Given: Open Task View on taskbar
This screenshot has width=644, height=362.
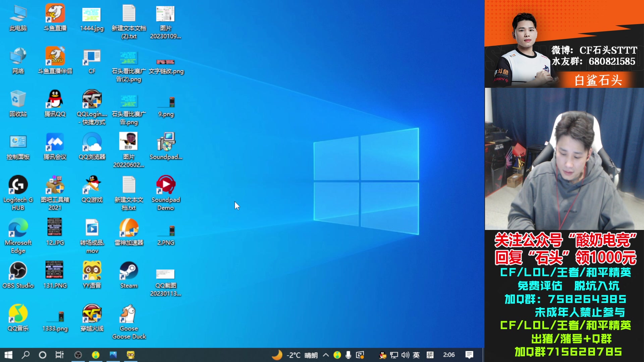Looking at the screenshot, I should (x=60, y=355).
